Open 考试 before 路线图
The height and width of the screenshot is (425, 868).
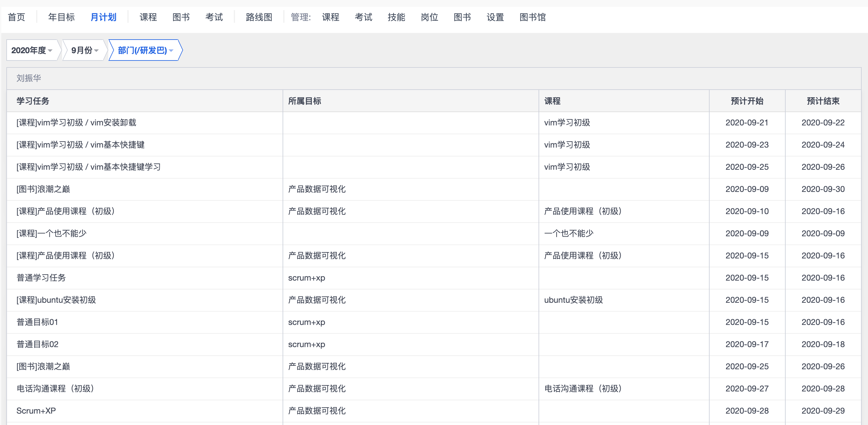pos(214,17)
